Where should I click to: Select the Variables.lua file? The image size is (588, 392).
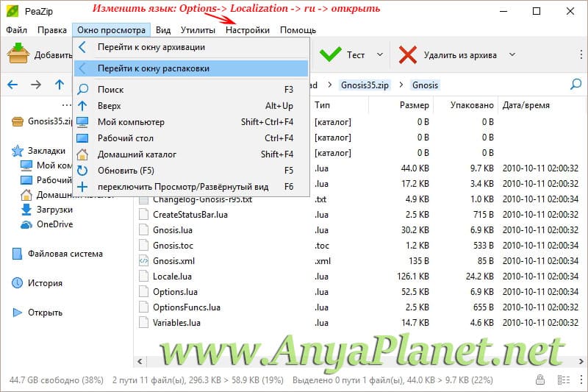[x=176, y=323]
